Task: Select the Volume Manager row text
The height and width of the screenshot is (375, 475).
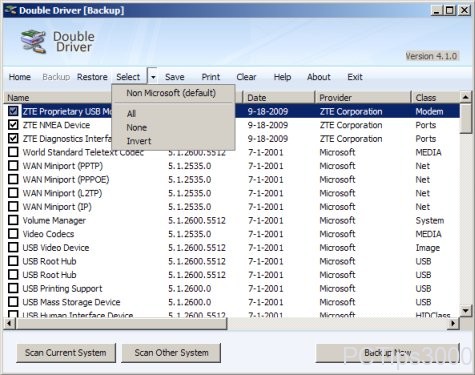Action: pyautogui.click(x=54, y=220)
